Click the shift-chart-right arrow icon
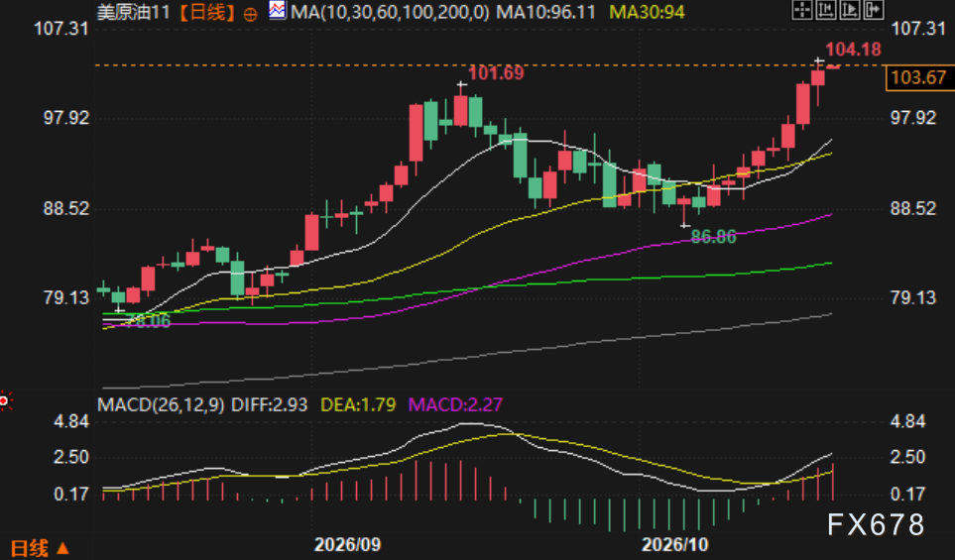 click(874, 9)
